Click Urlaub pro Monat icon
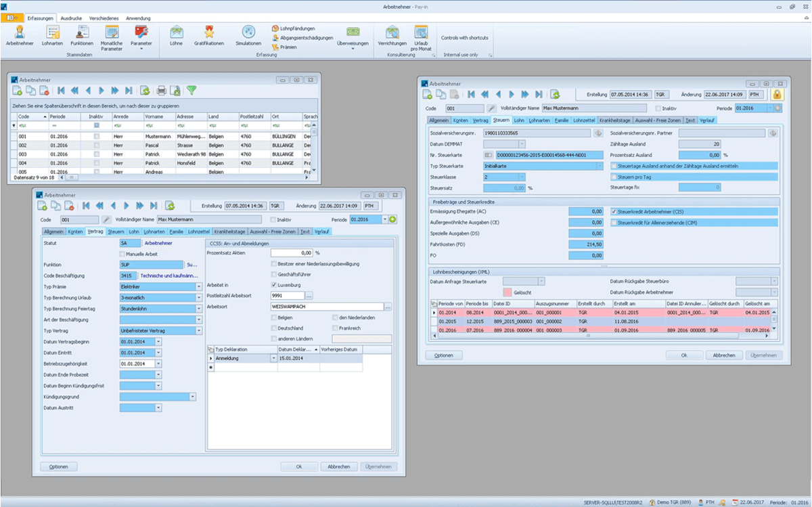The image size is (812, 507). [421, 34]
